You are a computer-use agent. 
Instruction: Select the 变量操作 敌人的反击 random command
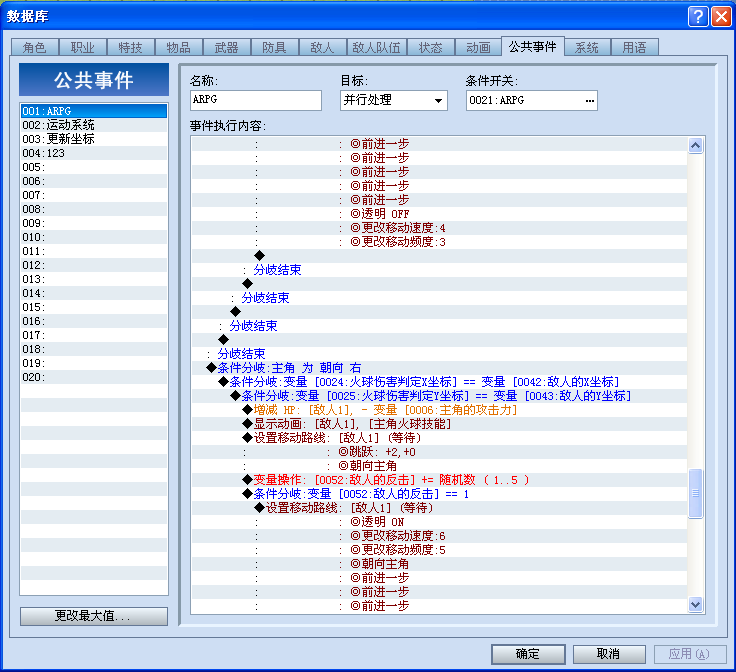point(439,480)
